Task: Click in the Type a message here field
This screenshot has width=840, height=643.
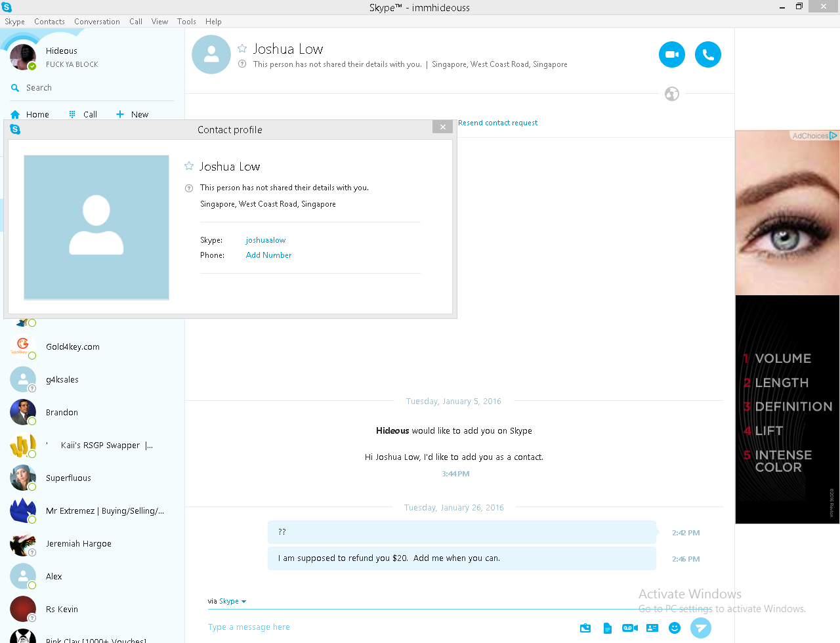Action: pyautogui.click(x=387, y=627)
